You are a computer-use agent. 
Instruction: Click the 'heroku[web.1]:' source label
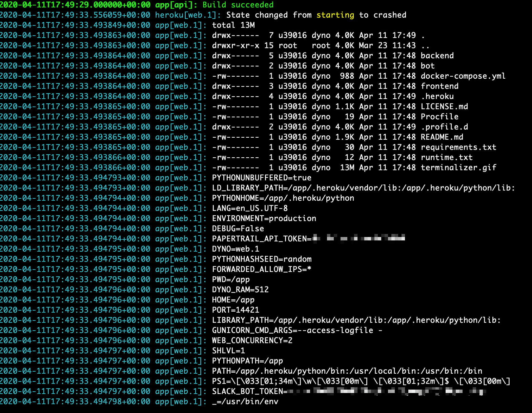pos(188,15)
